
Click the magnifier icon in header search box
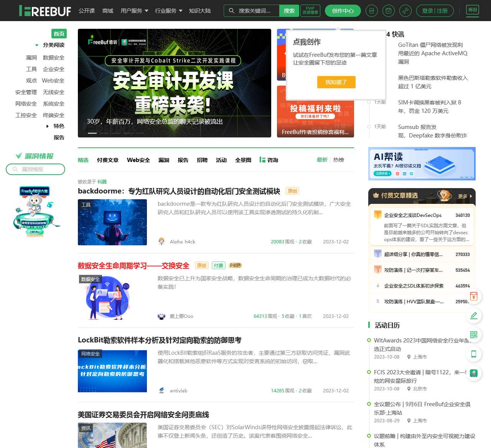click(x=231, y=11)
